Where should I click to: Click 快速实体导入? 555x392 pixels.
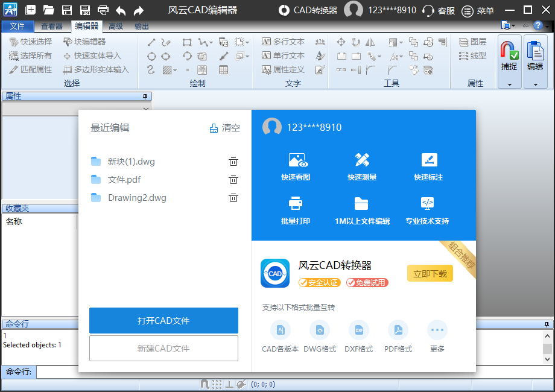[92, 55]
